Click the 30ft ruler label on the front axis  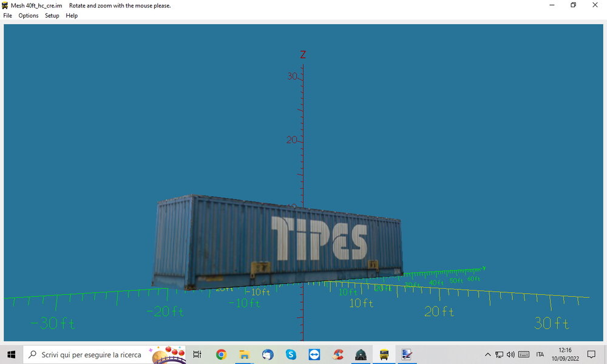551,323
